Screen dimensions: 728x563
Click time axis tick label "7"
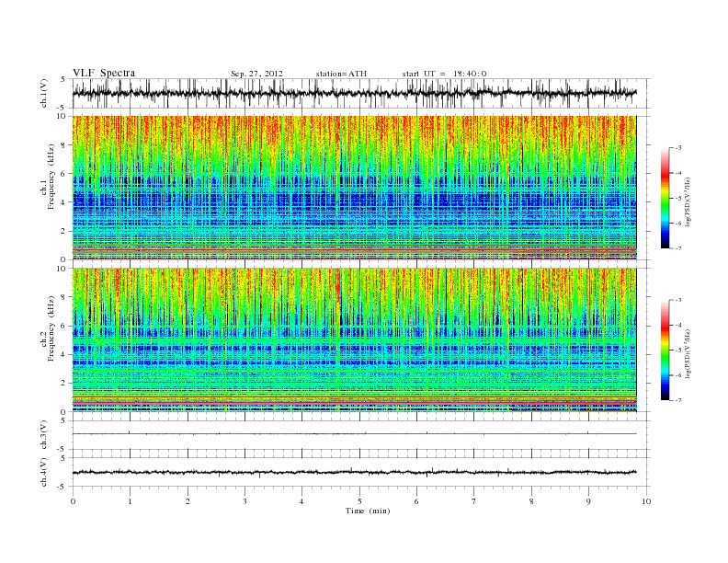(x=474, y=501)
